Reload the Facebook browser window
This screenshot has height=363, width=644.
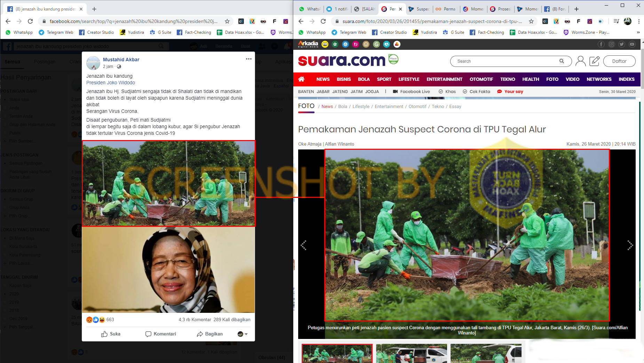click(30, 21)
